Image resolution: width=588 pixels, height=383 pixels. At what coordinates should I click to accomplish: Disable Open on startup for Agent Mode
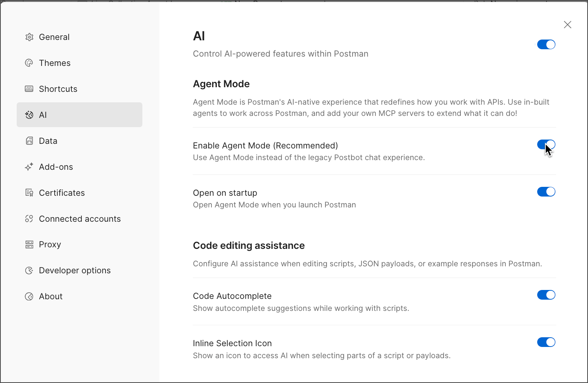pyautogui.click(x=546, y=191)
